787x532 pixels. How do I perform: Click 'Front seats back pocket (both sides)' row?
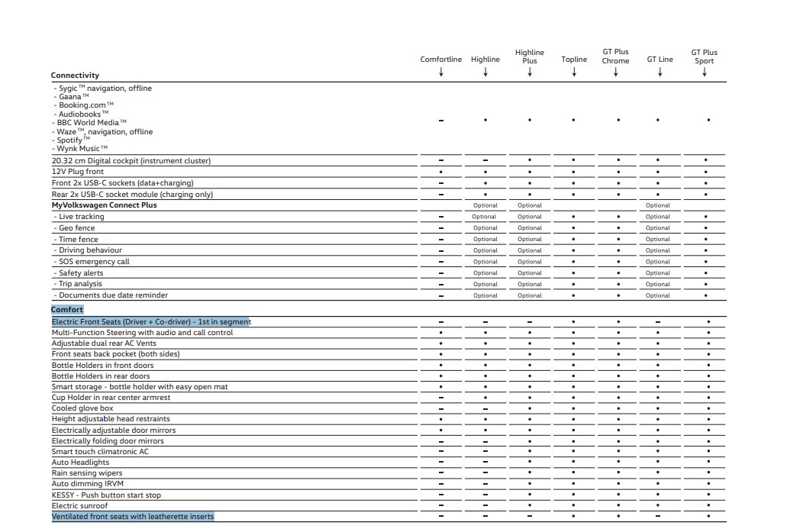click(x=115, y=354)
